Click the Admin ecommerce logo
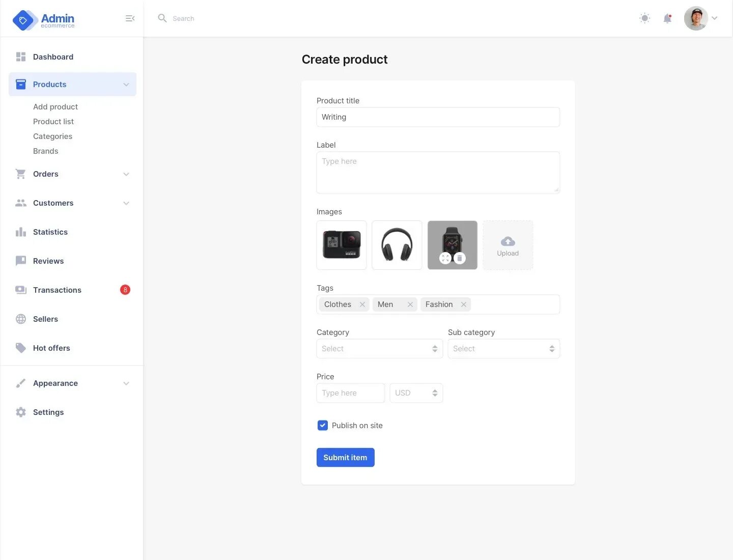This screenshot has height=560, width=733. tap(43, 20)
